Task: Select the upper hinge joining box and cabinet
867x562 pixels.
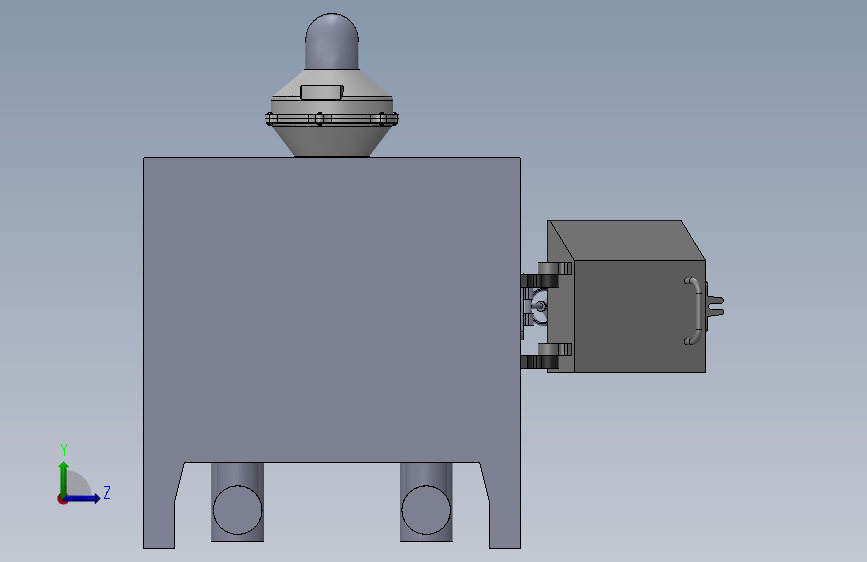Action: point(546,275)
